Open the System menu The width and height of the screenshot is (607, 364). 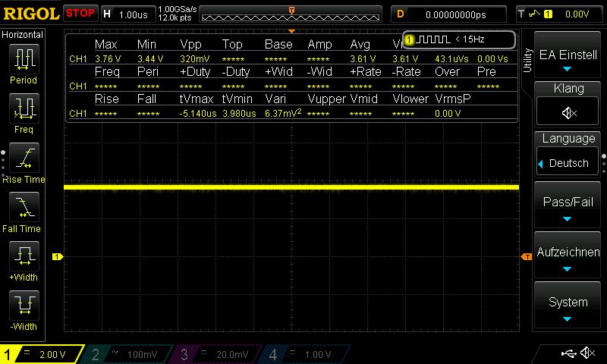[568, 306]
